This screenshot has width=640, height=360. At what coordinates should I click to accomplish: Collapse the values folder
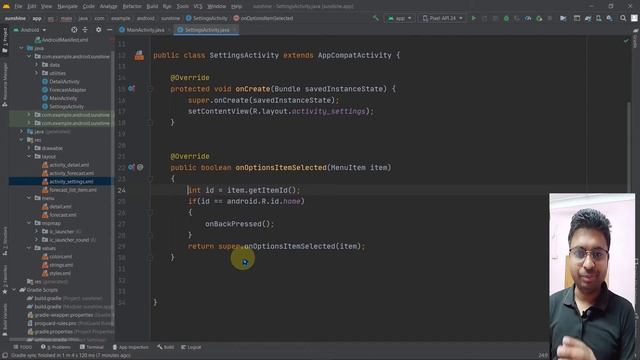pyautogui.click(x=29, y=248)
